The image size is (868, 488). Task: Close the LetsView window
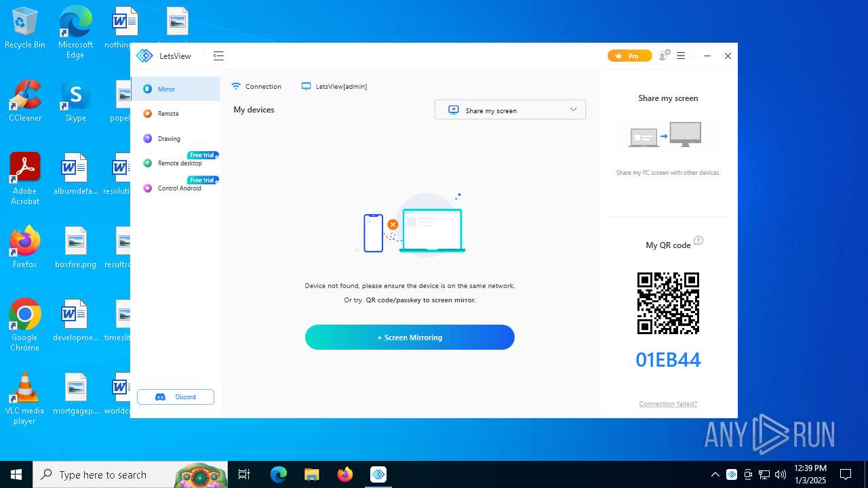click(728, 56)
